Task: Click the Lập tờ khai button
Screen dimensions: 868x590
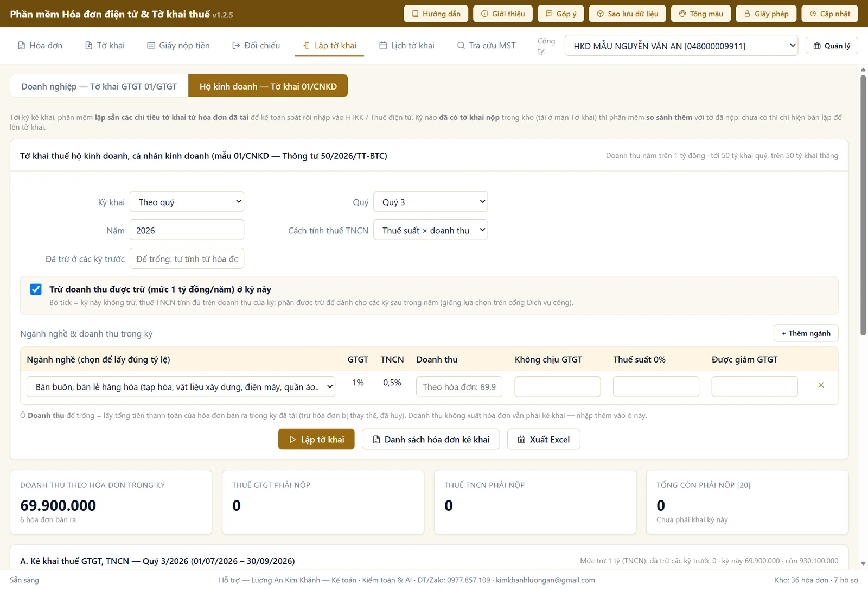Action: 316,440
